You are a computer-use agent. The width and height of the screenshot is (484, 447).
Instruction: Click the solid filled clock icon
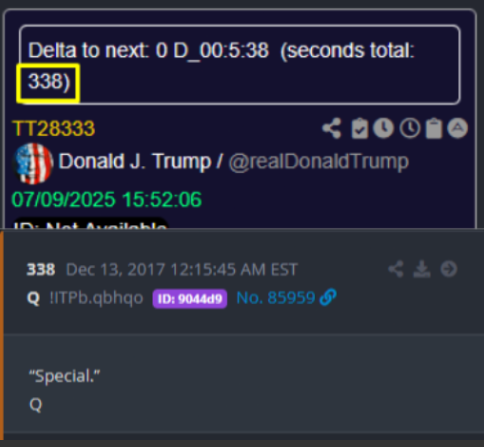(x=384, y=128)
